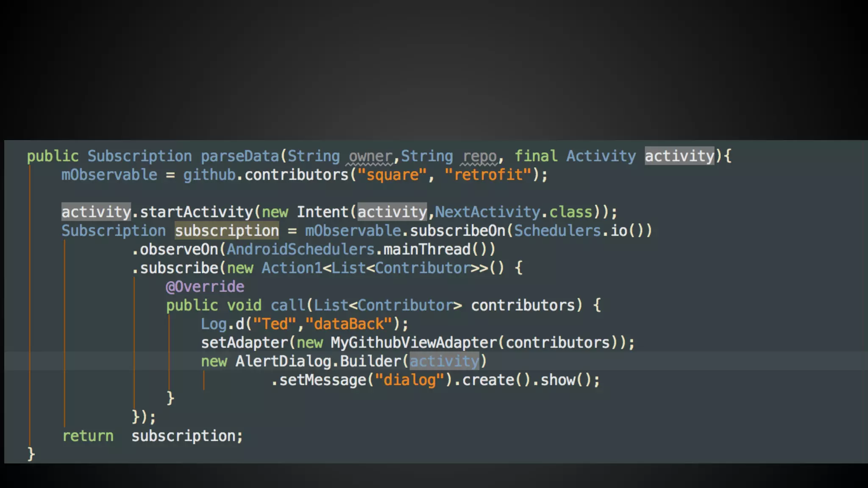Click NextActivity class reference

click(487, 212)
